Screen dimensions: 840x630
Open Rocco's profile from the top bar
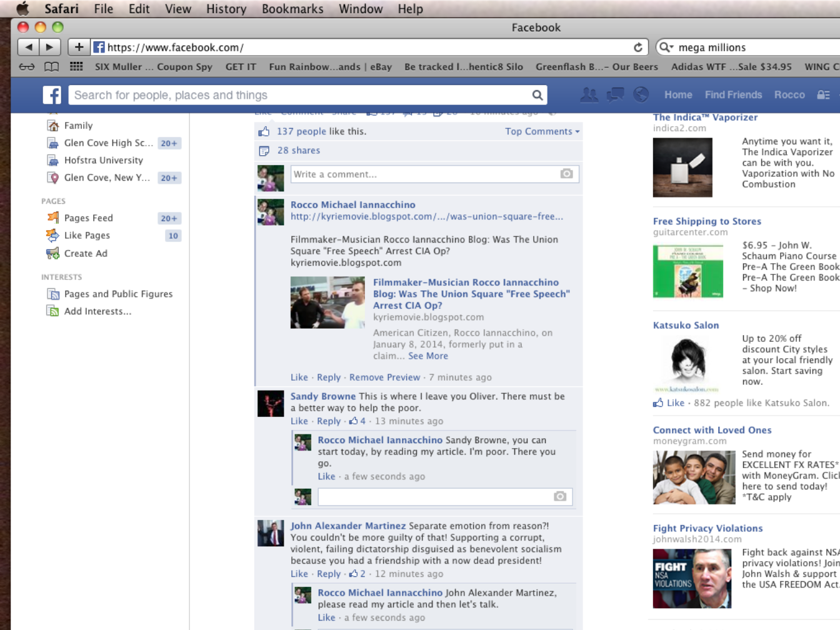click(x=789, y=95)
